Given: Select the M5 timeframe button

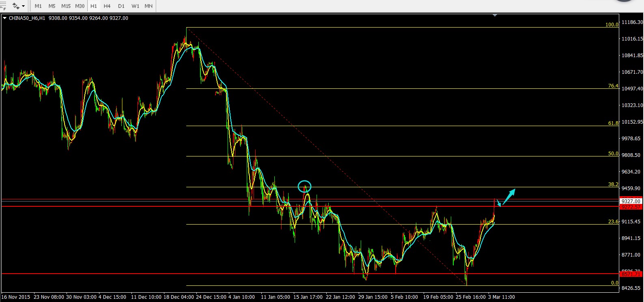Looking at the screenshot, I should click(x=52, y=6).
